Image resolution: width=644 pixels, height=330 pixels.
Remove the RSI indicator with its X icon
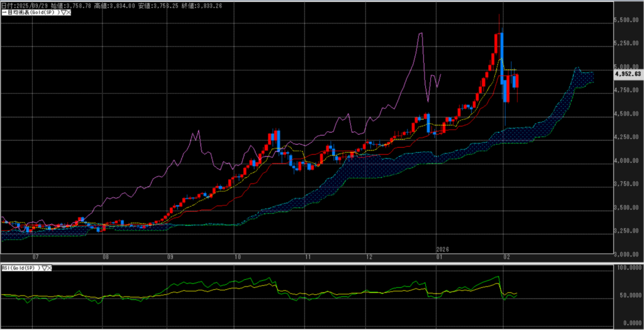[49, 268]
